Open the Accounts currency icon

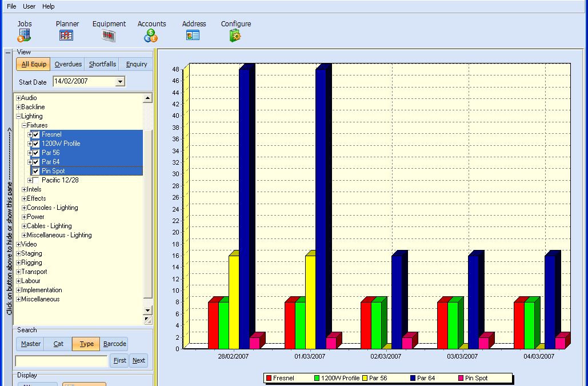tap(151, 35)
